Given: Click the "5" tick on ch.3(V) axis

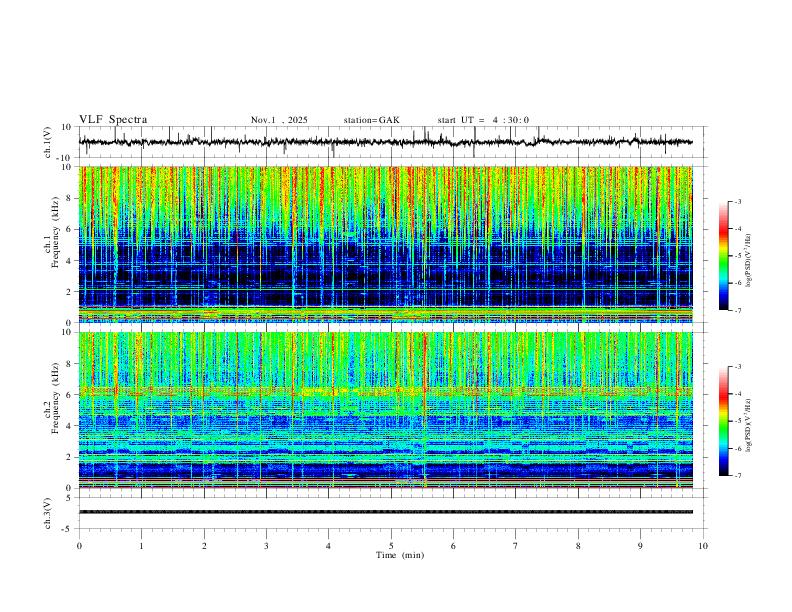Looking at the screenshot, I should 70,497.
